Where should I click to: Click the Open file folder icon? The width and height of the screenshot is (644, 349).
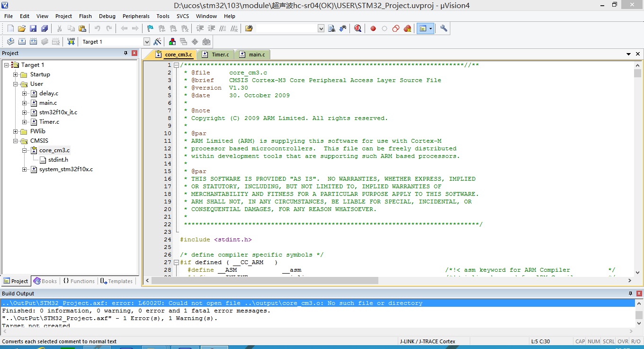pyautogui.click(x=22, y=28)
